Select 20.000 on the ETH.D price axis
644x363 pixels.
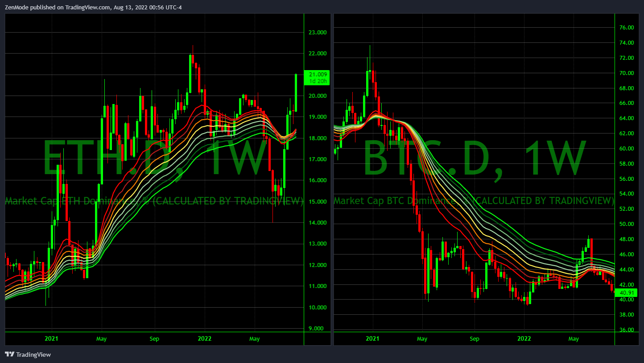click(318, 96)
